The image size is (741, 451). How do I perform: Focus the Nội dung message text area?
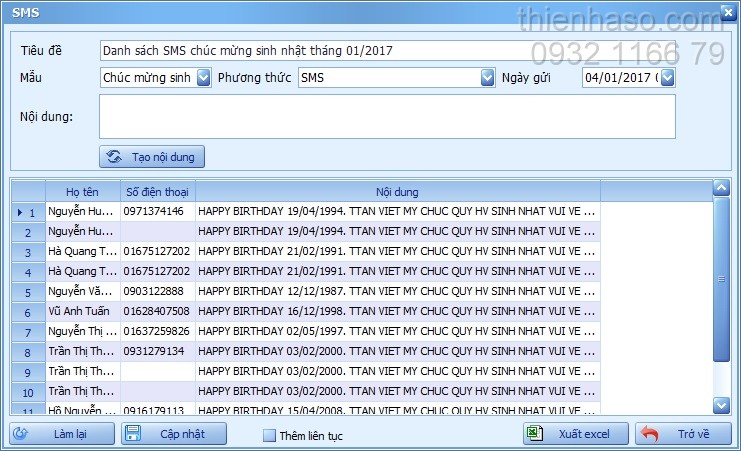coord(387,116)
